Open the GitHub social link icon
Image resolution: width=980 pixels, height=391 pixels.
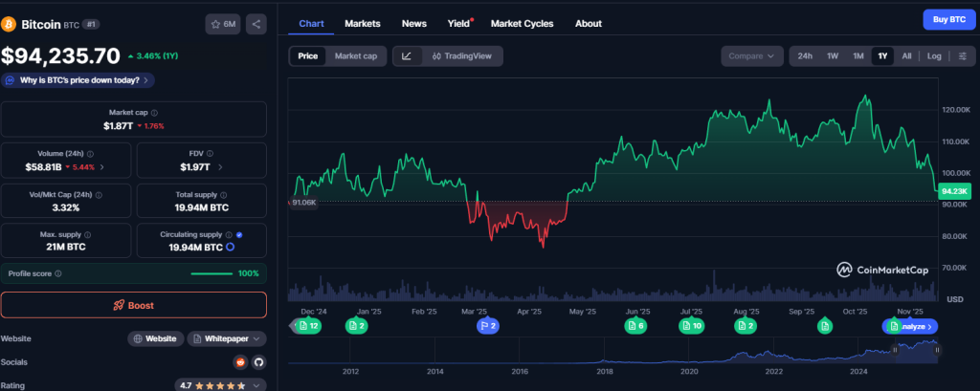click(258, 362)
